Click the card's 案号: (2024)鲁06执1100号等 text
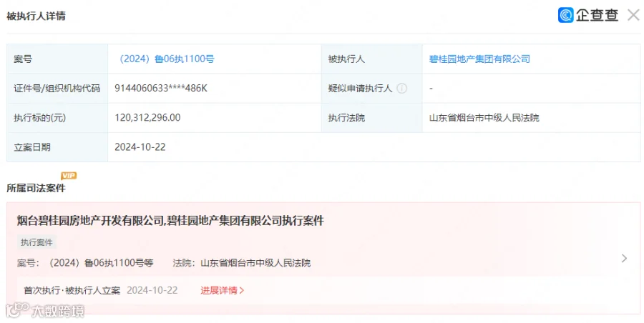The height and width of the screenshot is (323, 644). (x=85, y=263)
